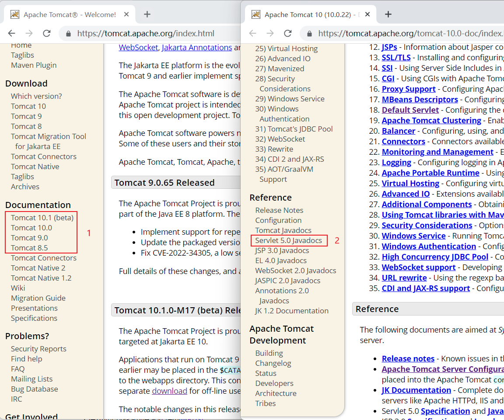The image size is (504, 420).
Task: Reload the page in left Tomcat Welcome window
Action: tap(47, 33)
